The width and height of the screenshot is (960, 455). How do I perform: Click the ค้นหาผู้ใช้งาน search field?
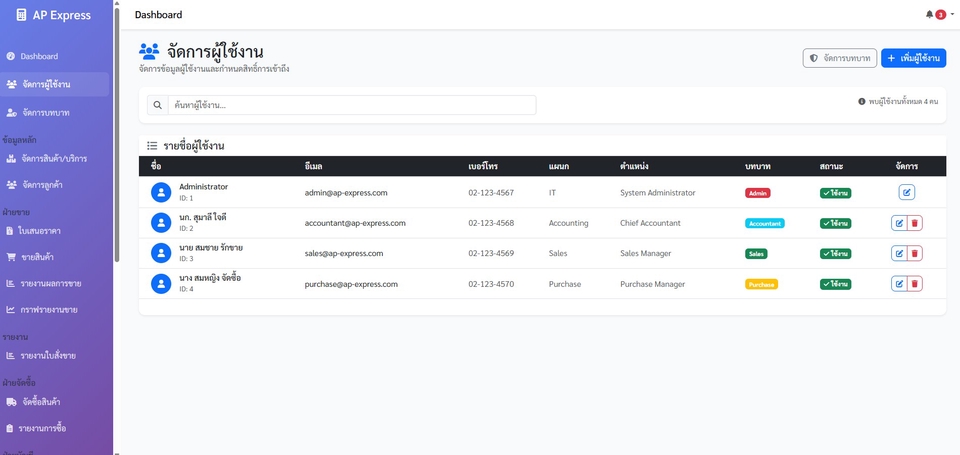(351, 105)
